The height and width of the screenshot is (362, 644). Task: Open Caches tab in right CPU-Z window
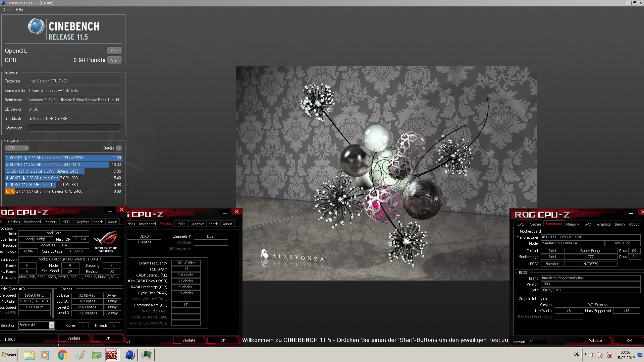tap(536, 224)
